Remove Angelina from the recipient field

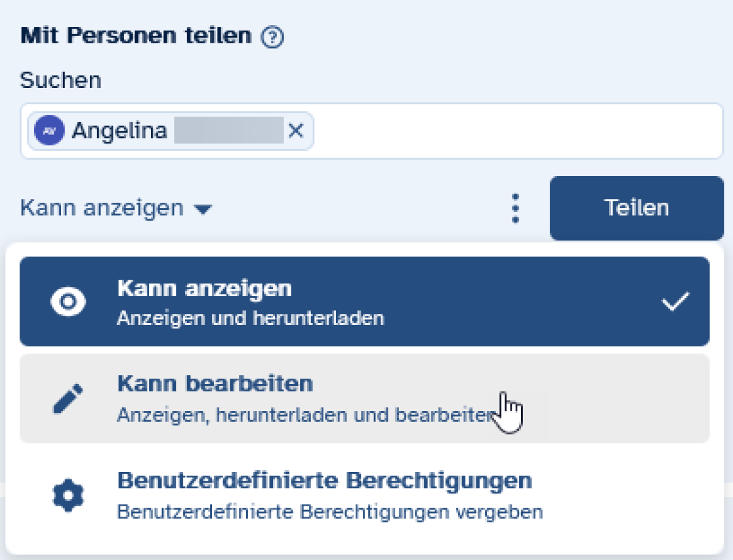pos(296,131)
